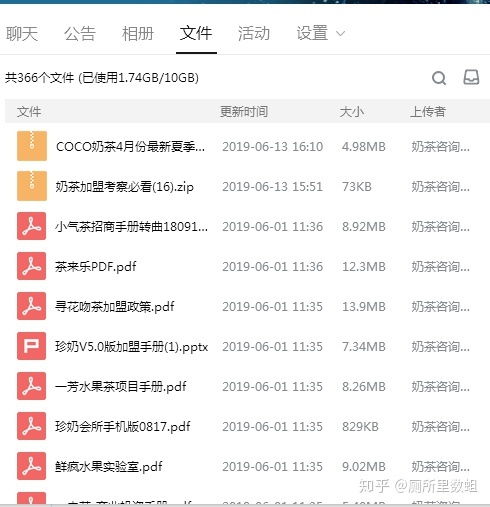Sort by the 上传者 column header
The width and height of the screenshot is (490, 507).
click(x=428, y=112)
